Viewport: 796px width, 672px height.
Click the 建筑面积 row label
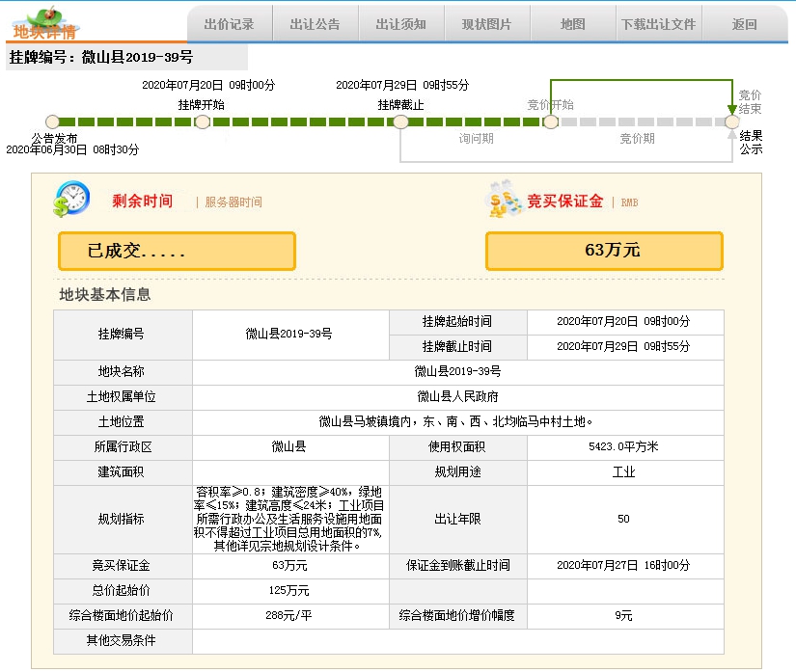122,472
